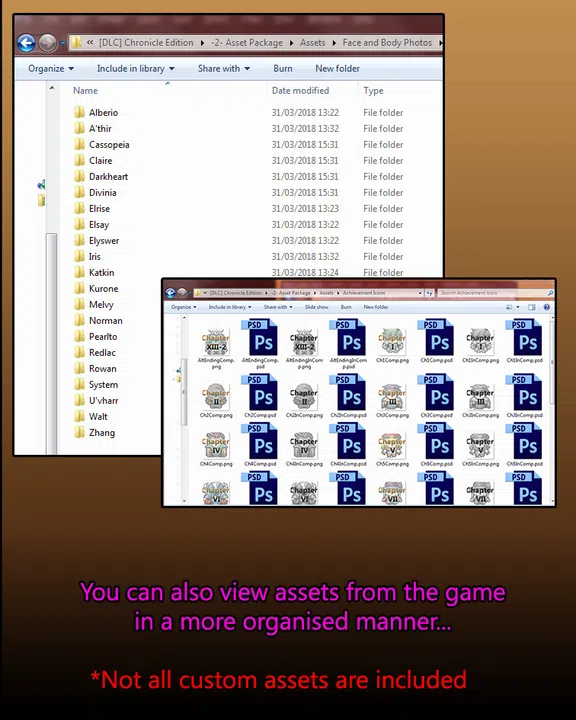
Task: Open Organize menu in Face and Body Photos window
Action: click(51, 68)
